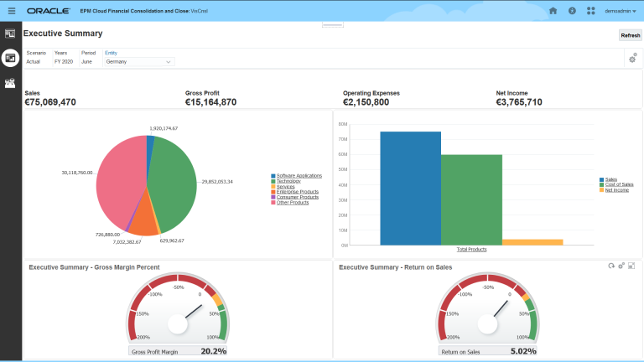Open the hamburger navigator menu
The image size is (644, 362).
coord(12,11)
